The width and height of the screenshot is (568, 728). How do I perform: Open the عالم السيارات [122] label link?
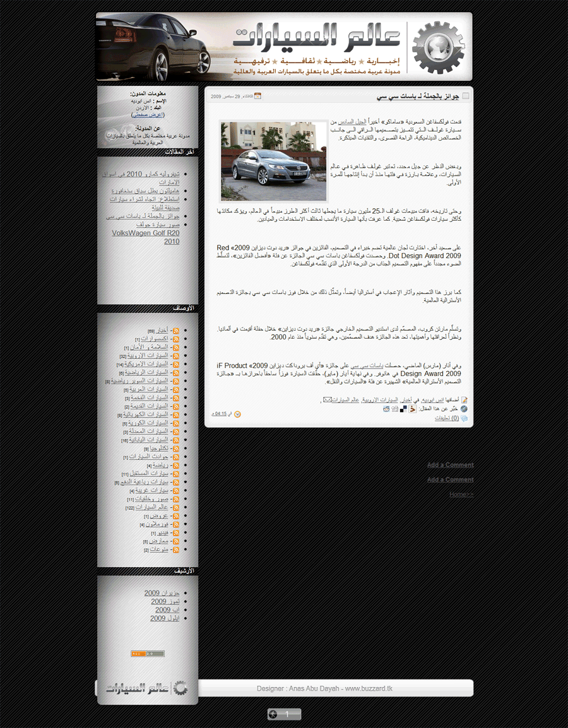(x=151, y=507)
